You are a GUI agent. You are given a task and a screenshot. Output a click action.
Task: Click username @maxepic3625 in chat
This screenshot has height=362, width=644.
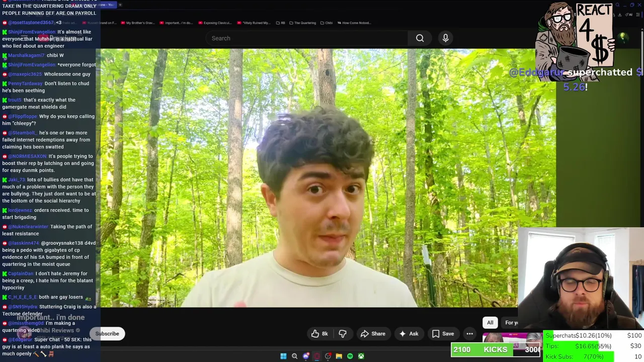pos(25,74)
